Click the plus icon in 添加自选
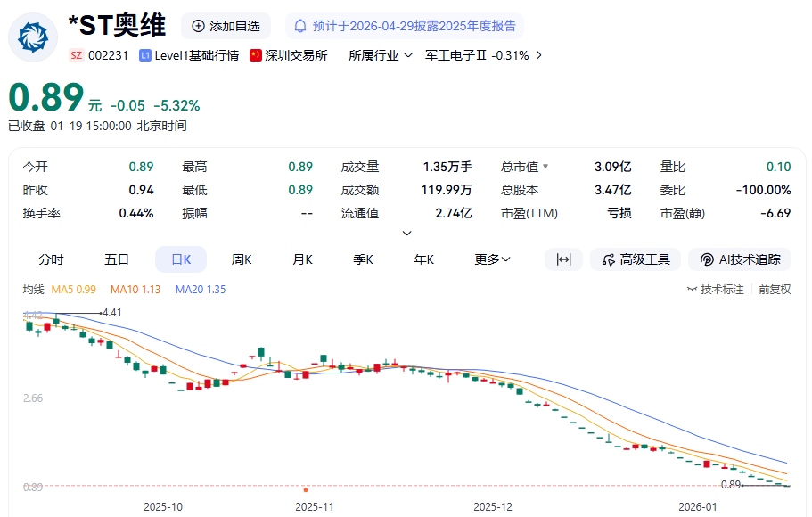Viewport: 812px width, 517px height. click(198, 26)
